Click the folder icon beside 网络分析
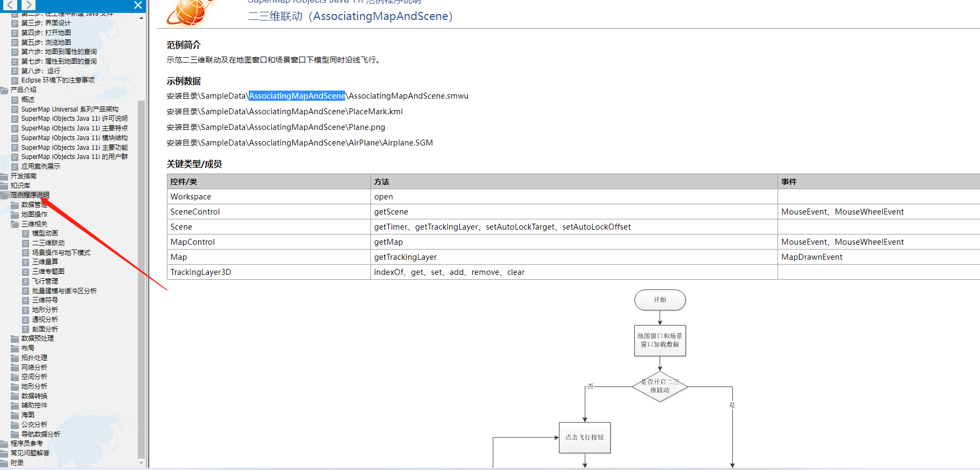 15,368
